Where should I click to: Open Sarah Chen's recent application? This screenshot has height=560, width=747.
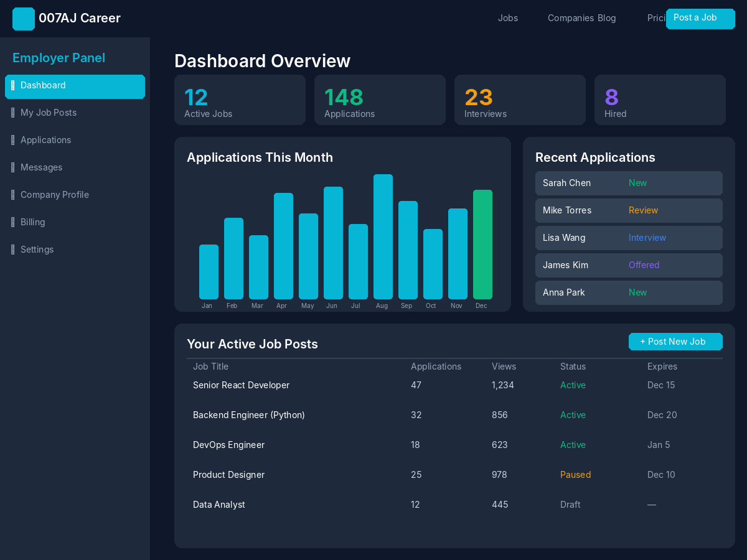629,183
